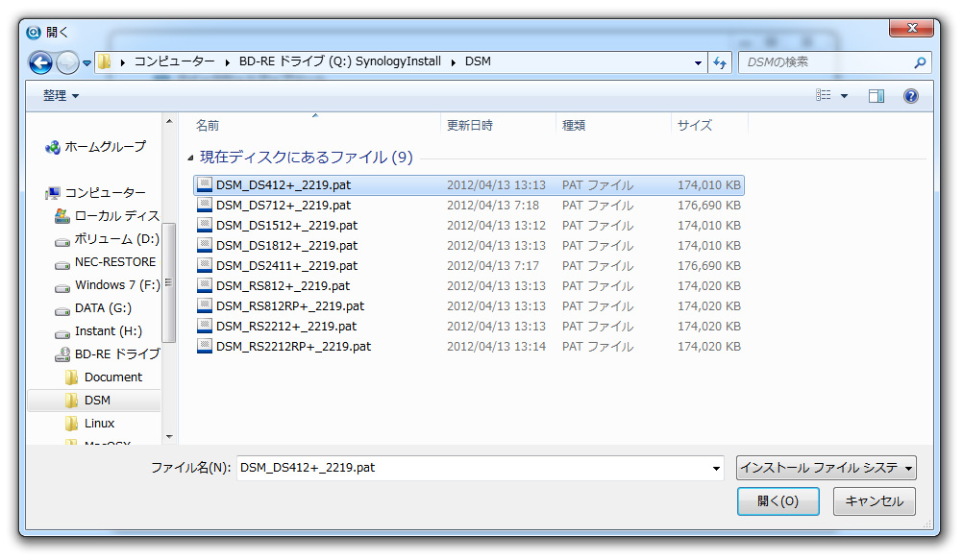Viewport: 963px width, 560px height.
Task: Open ホームグループ in navigation pane
Action: pos(96,147)
